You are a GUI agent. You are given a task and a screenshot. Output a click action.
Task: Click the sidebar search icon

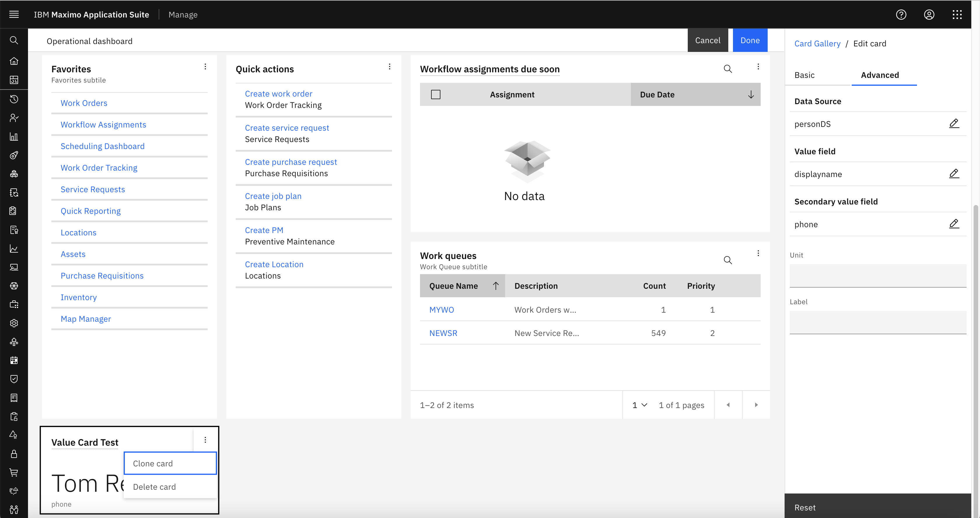pyautogui.click(x=14, y=40)
